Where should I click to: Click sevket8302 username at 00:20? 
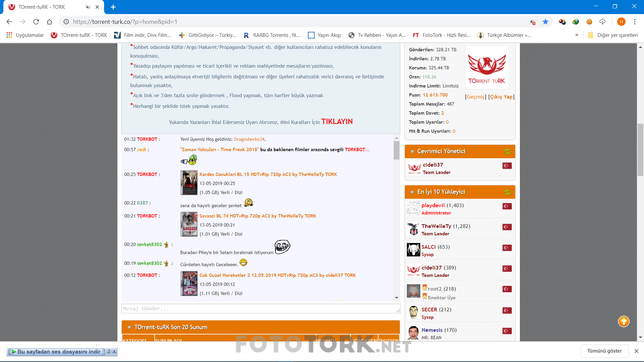coord(149,244)
